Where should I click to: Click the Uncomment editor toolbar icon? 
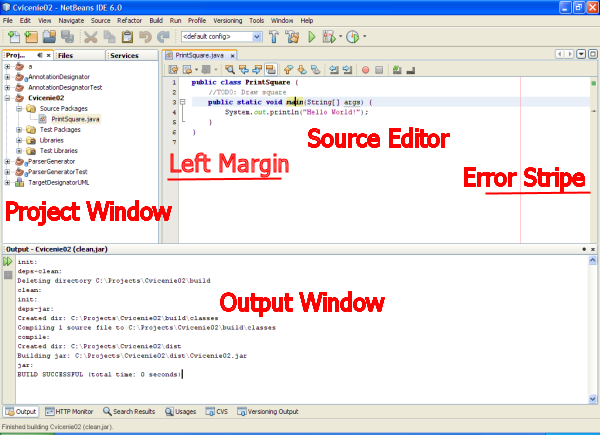[411, 70]
